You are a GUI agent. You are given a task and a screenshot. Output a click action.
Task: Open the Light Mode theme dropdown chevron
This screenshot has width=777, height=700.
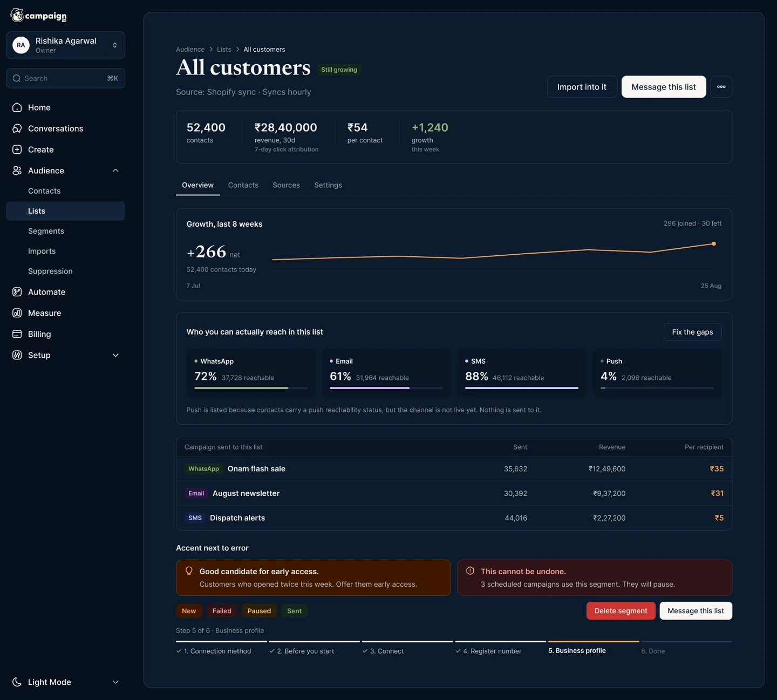click(x=115, y=682)
